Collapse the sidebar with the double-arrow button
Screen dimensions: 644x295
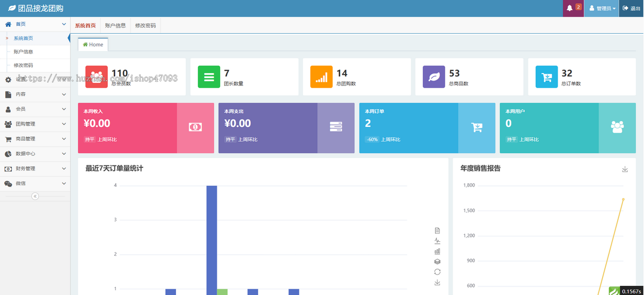pos(35,196)
